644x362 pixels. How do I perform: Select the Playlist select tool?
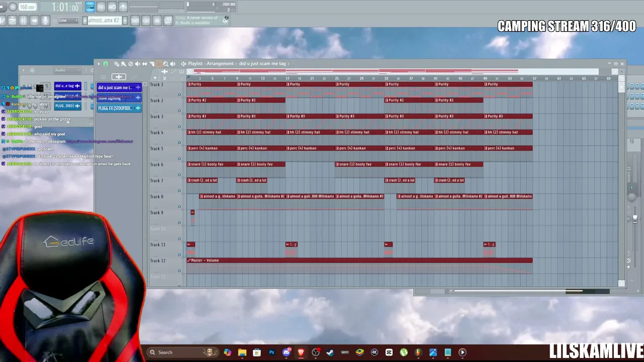[x=158, y=64]
